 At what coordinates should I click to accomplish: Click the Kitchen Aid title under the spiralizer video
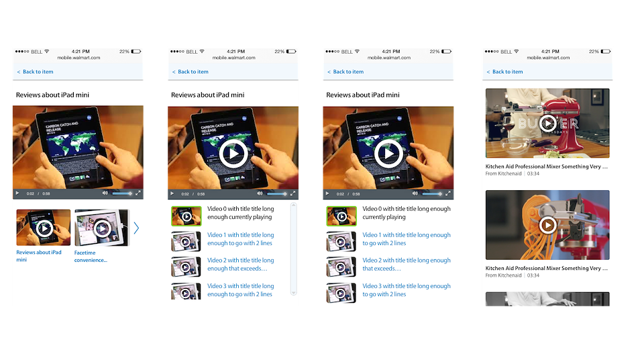coord(546,268)
